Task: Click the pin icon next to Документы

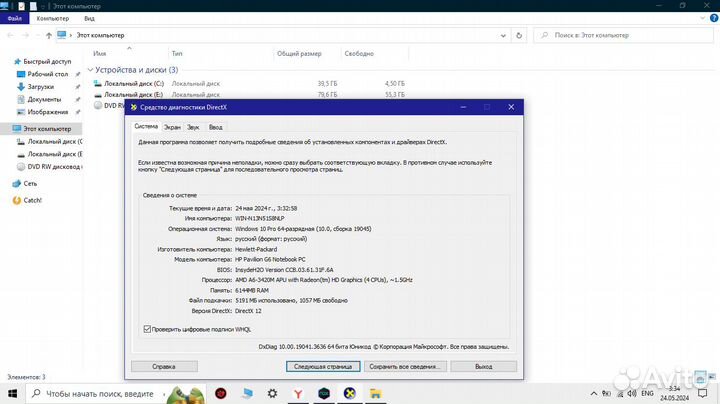Action: 78,99
